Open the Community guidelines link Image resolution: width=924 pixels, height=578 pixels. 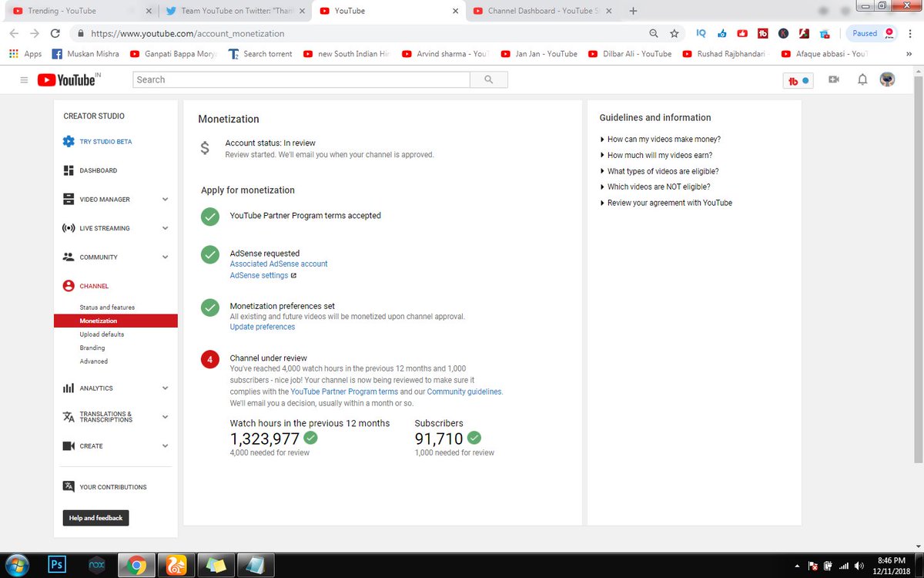[x=464, y=391]
